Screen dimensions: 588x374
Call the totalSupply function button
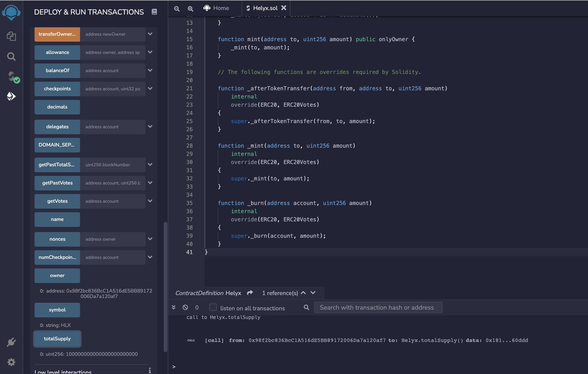(57, 339)
